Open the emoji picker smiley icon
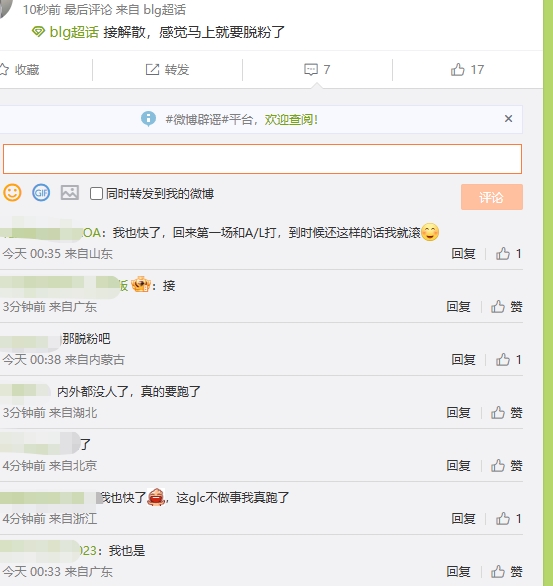 [x=12, y=193]
